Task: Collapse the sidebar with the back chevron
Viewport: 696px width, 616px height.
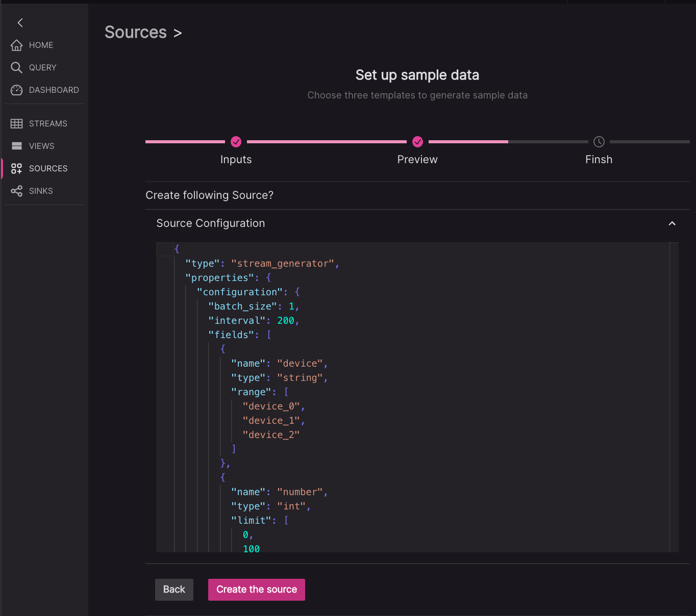Action: coord(20,22)
